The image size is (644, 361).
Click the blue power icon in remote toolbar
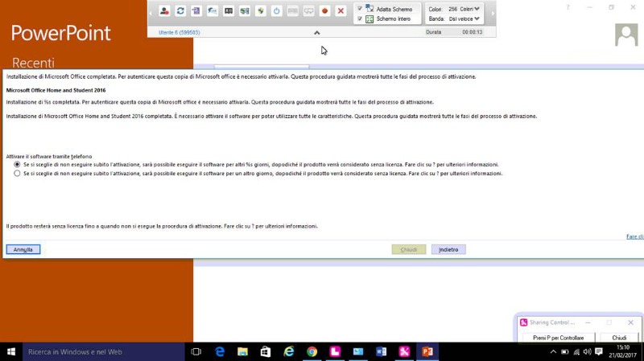[x=276, y=11]
